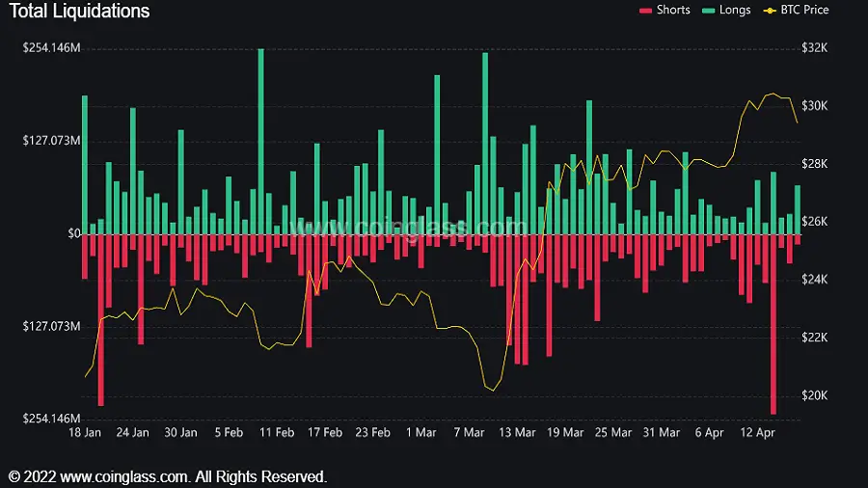This screenshot has width=868, height=488.
Task: Select the Total Liquidations chart title
Action: [x=79, y=12]
